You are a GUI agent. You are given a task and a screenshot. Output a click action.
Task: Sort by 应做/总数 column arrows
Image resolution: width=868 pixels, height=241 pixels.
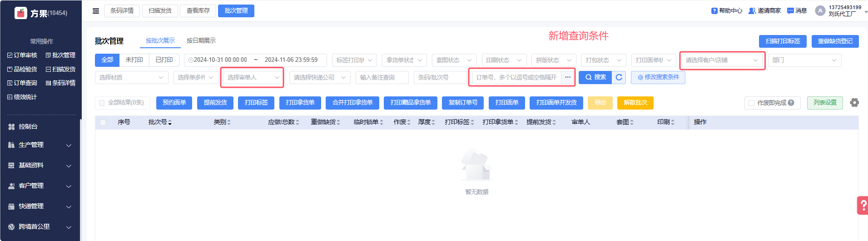pos(298,122)
